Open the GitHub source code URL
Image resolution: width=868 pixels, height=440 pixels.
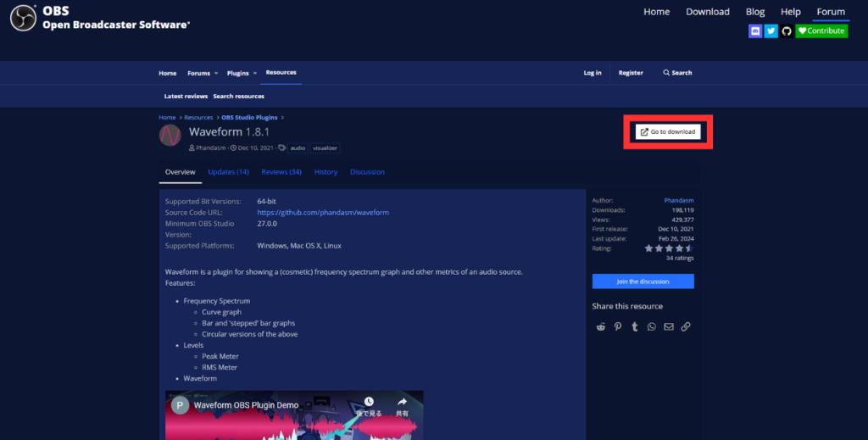pos(323,213)
